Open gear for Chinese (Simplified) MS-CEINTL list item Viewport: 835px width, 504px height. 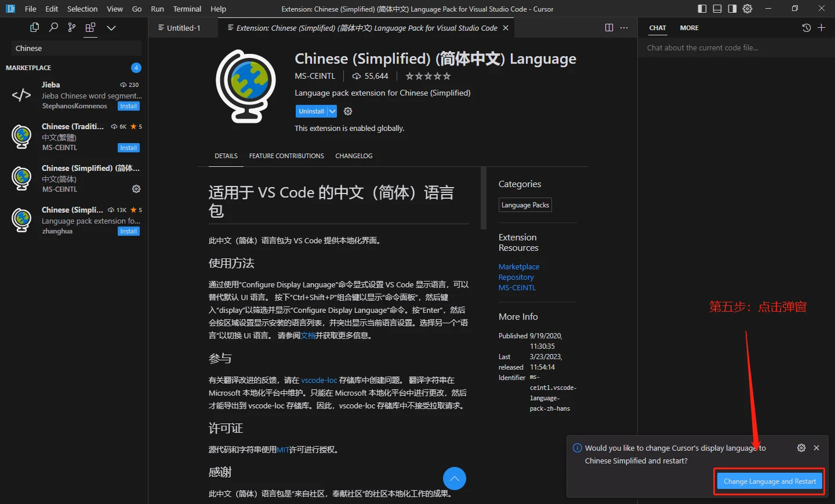[x=136, y=189]
